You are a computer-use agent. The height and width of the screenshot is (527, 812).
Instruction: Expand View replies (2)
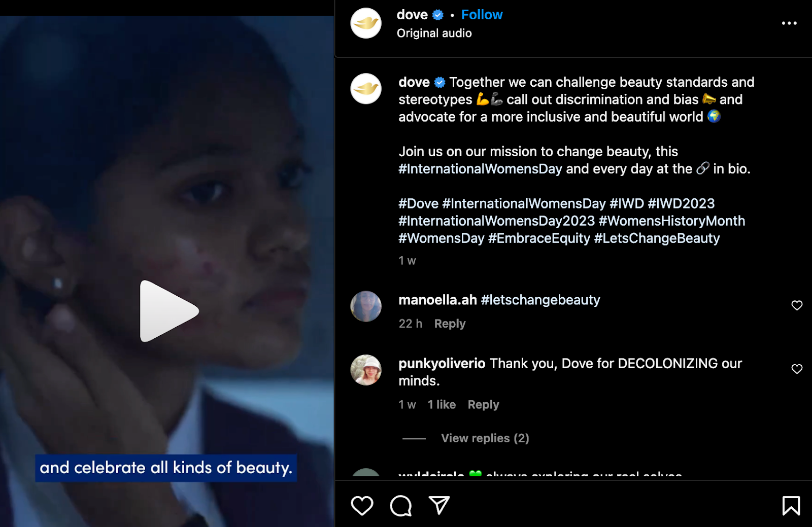tap(485, 438)
